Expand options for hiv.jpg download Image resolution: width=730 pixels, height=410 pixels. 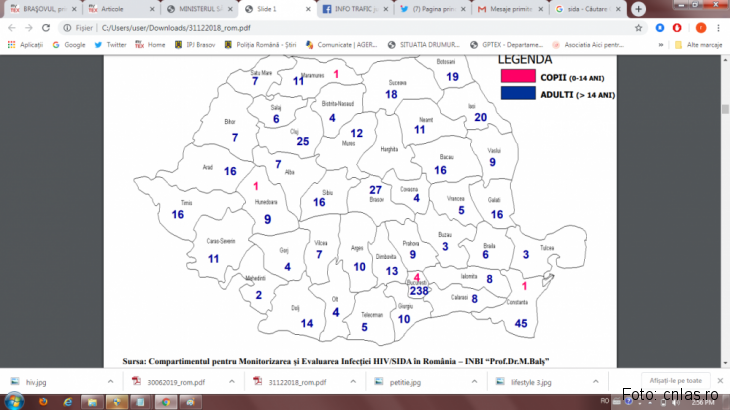110,382
